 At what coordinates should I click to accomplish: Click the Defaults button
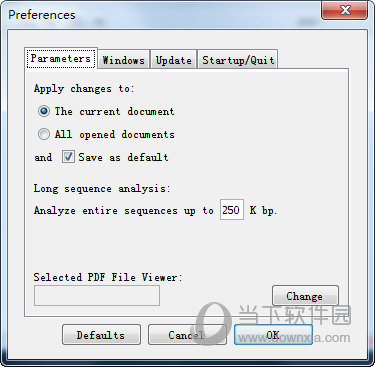point(101,335)
